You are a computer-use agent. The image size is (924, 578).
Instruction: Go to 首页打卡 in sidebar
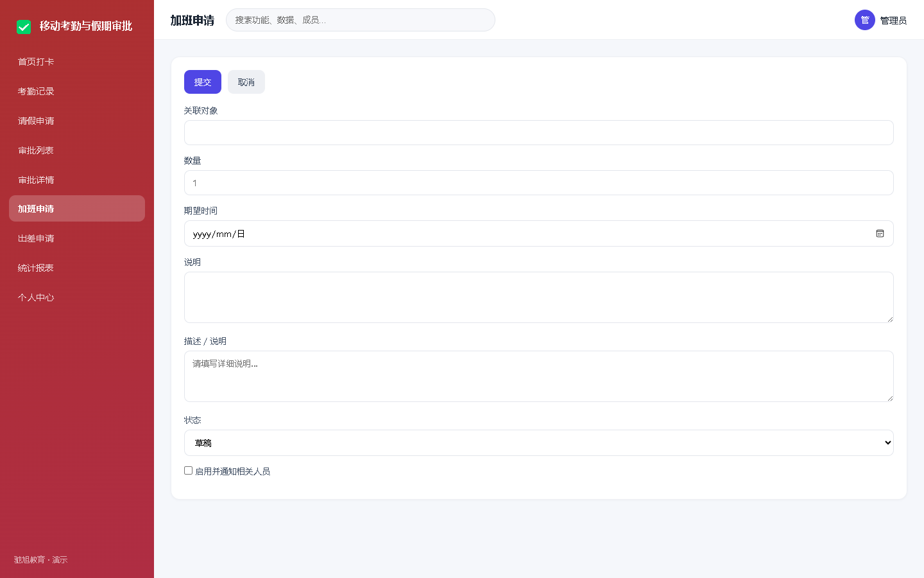coord(77,62)
